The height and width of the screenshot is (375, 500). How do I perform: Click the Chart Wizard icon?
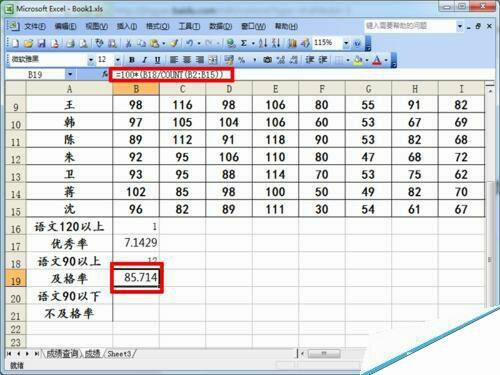[292, 43]
